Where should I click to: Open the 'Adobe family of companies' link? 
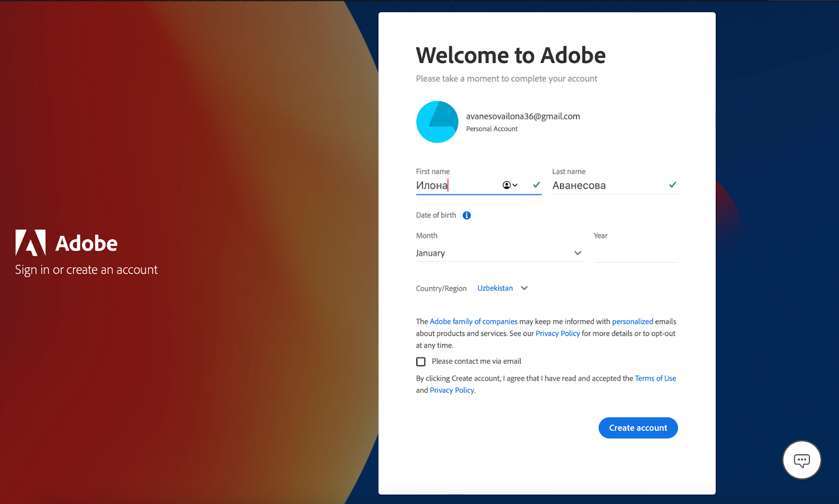coord(474,322)
